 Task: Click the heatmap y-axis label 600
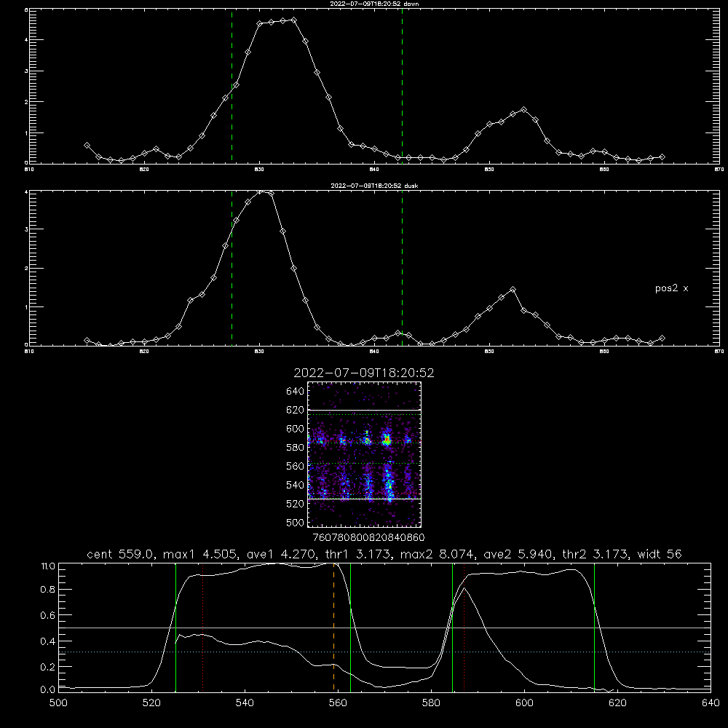[296, 429]
